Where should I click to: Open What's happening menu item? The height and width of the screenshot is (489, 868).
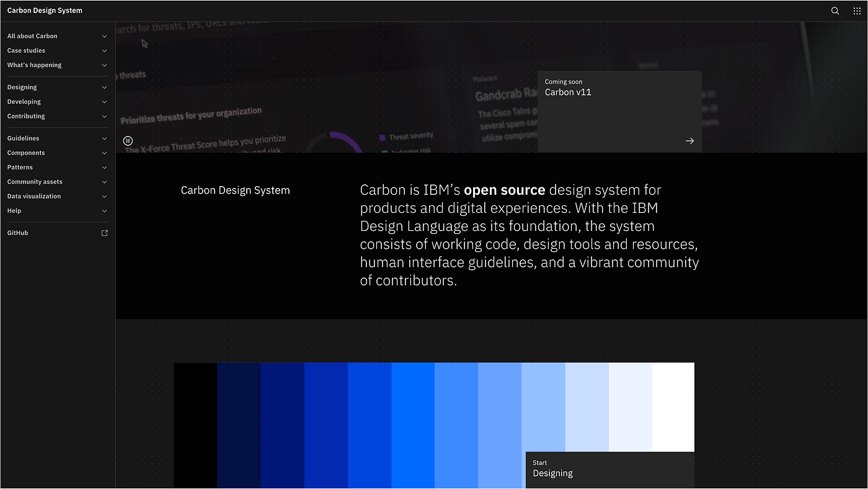coord(34,65)
